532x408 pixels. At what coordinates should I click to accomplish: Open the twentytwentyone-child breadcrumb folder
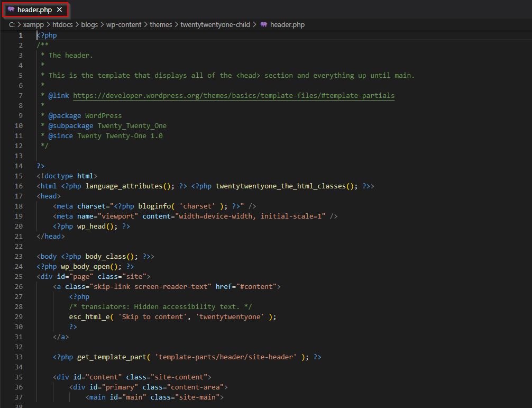pyautogui.click(x=215, y=24)
